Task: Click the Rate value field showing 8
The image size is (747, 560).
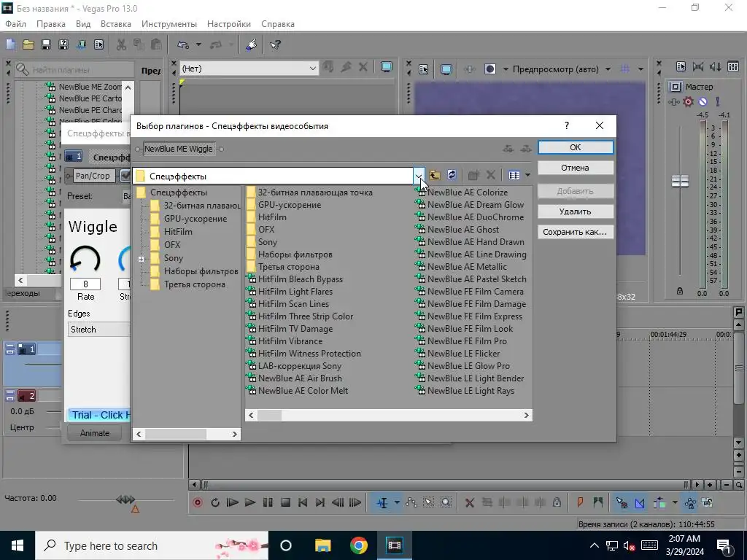Action: [85, 284]
